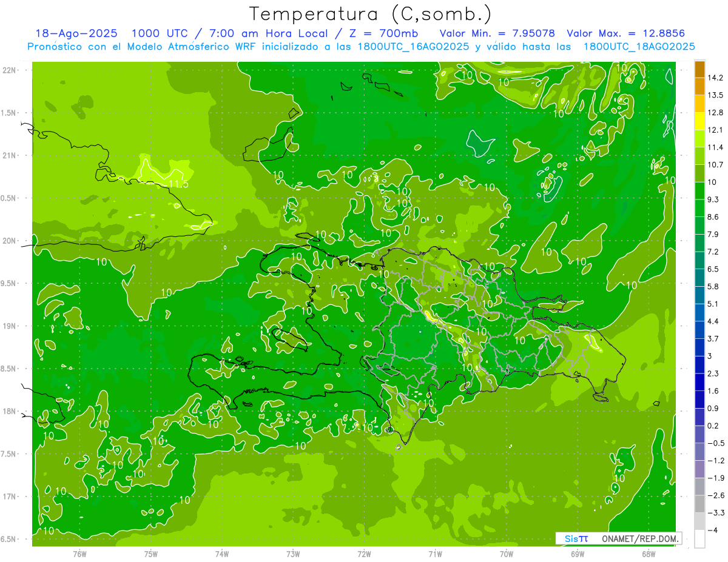Click the SisTT logo in the map footer
This screenshot has height=562, width=728.
(x=576, y=538)
